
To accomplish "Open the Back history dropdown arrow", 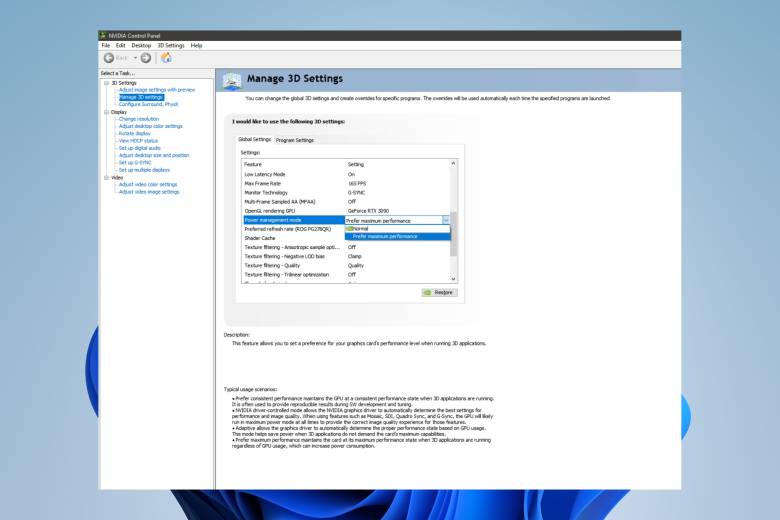I will 135,58.
